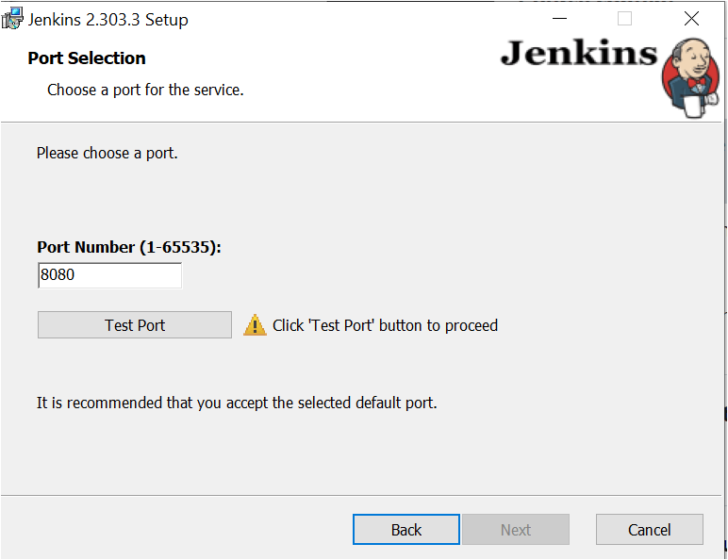Click the Jenkins wordmark logo text

[578, 53]
